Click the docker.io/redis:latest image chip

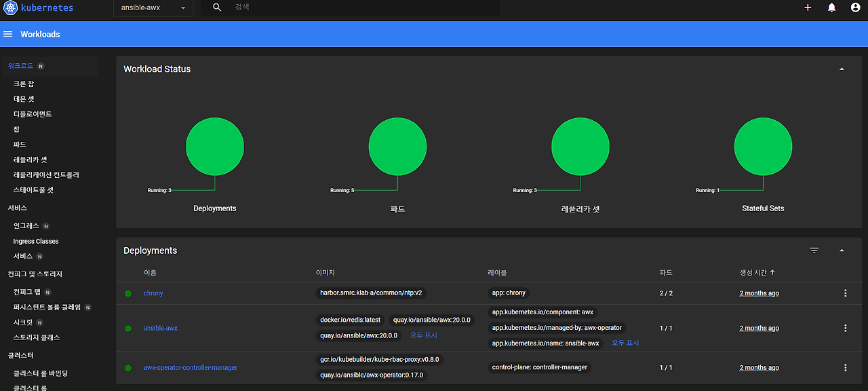click(351, 320)
